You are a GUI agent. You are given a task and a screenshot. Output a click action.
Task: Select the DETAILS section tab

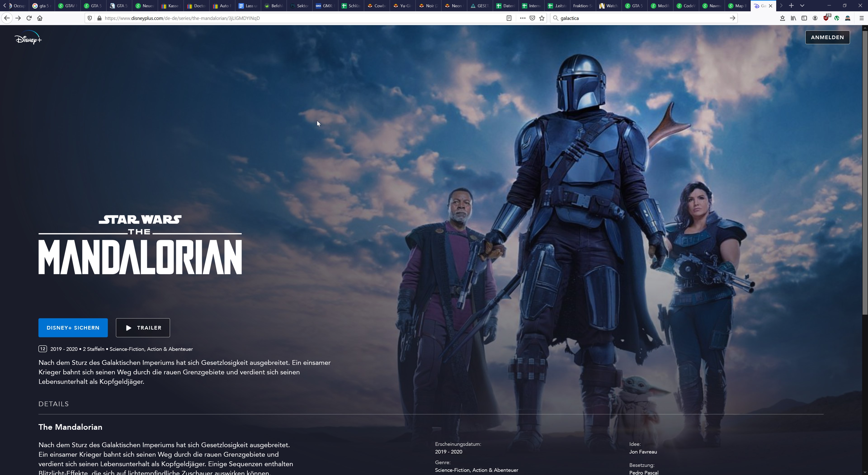(54, 404)
